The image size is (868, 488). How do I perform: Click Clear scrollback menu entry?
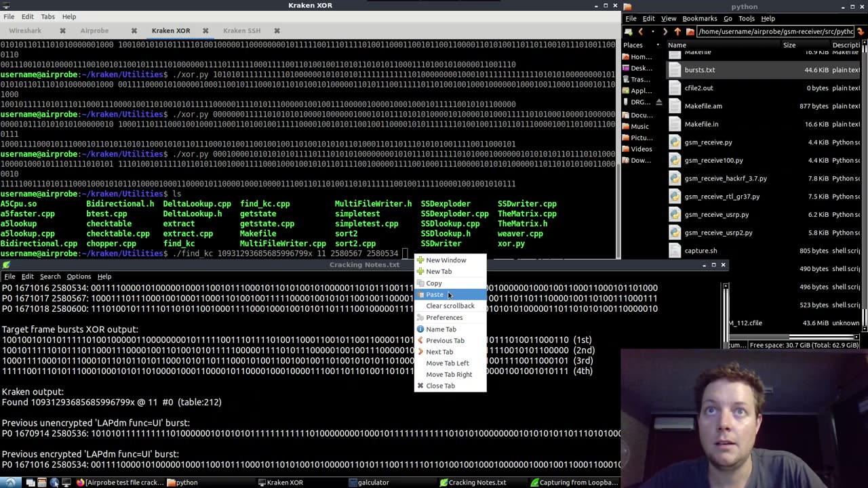(450, 306)
